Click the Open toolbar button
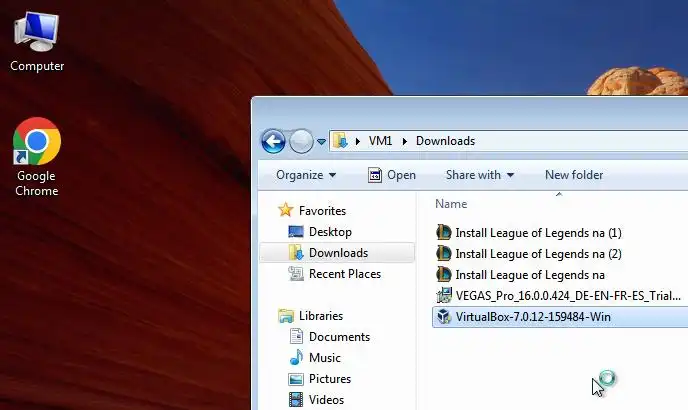Screen dimensions: 688x410 point(392,175)
